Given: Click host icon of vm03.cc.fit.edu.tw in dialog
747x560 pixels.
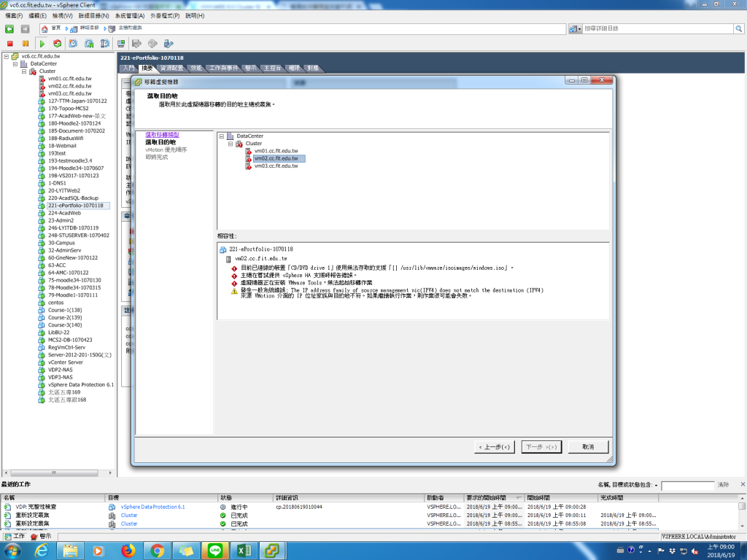Looking at the screenshot, I should (248, 166).
